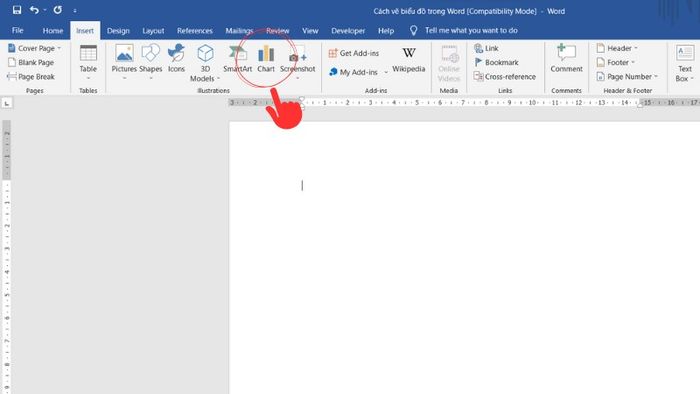This screenshot has width=700, height=394.
Task: Insert a Page Break
Action: pos(31,77)
